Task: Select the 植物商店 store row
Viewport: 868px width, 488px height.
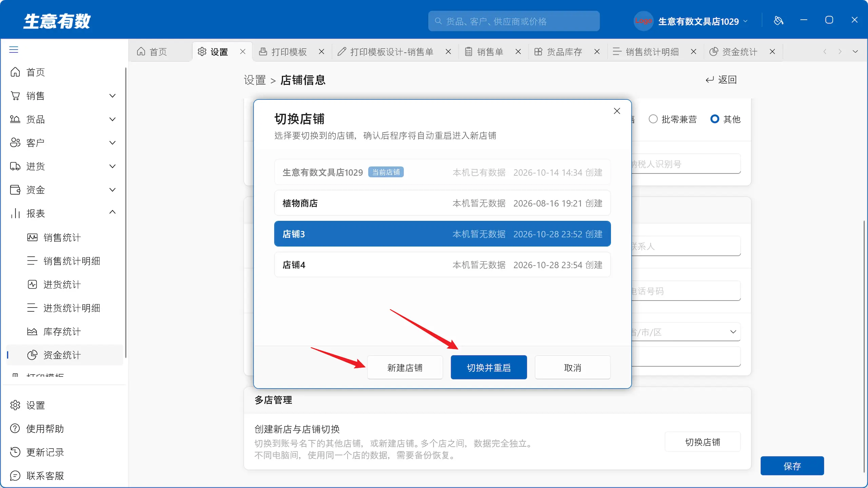Action: coord(442,203)
